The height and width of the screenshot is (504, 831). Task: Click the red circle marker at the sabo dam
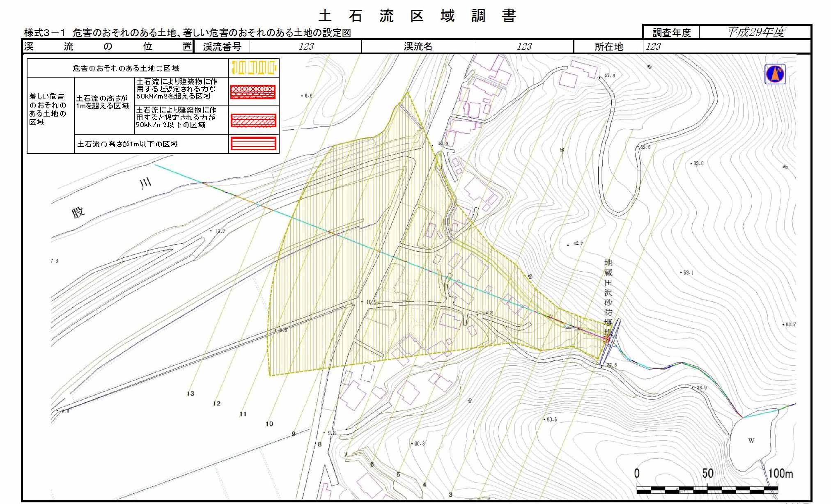pyautogui.click(x=606, y=339)
